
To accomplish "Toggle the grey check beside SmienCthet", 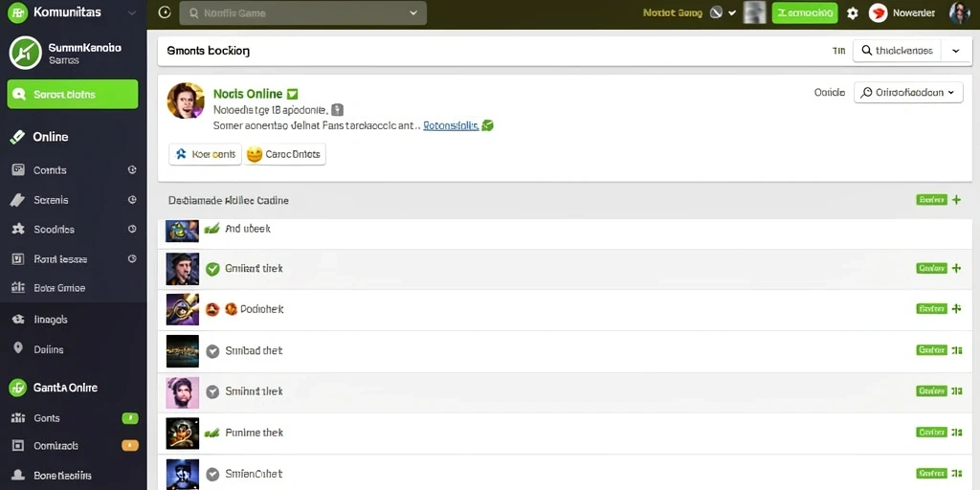I will click(212, 475).
